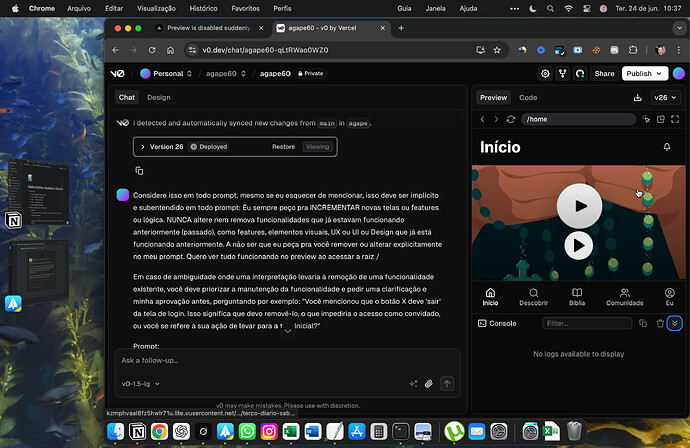Open a new Chrome tab with plus button
Image resolution: width=690 pixels, height=448 pixels.
[x=401, y=28]
